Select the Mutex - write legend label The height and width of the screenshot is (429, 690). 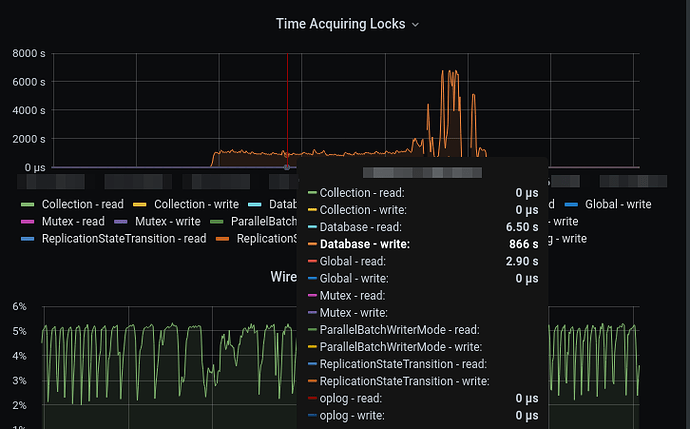tap(165, 221)
